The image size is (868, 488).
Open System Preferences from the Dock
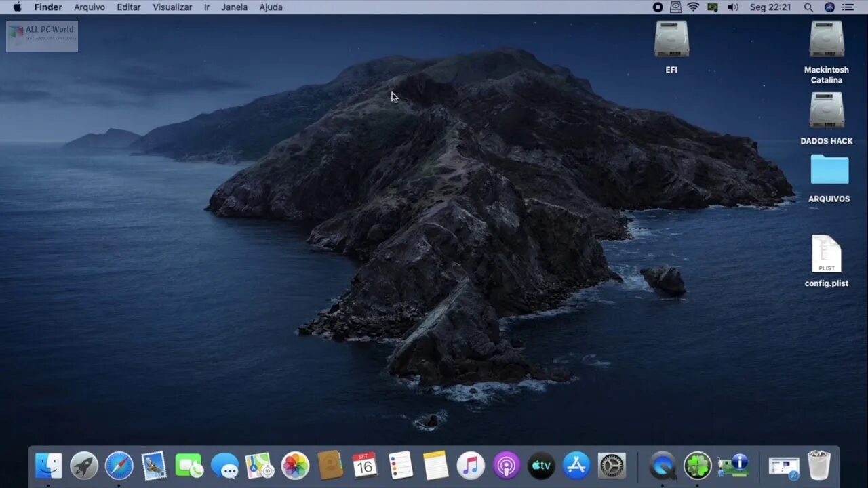[x=612, y=466]
